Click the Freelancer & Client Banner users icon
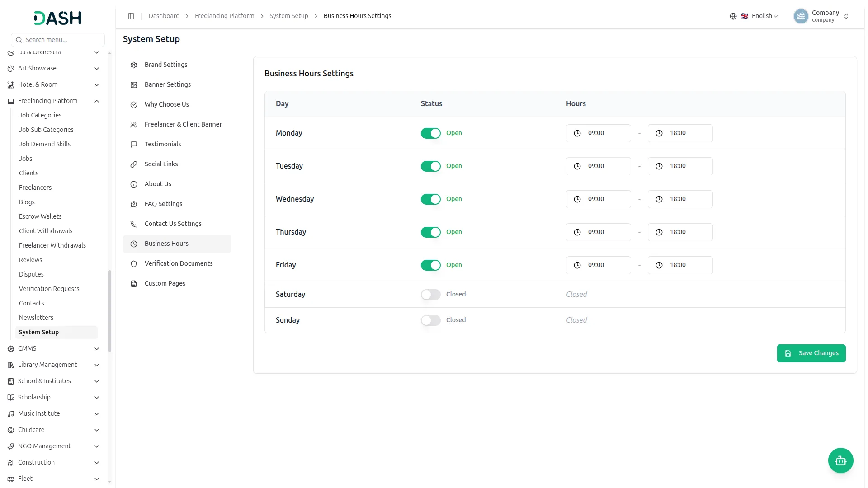Screen dimensions: 868x488 134,125
